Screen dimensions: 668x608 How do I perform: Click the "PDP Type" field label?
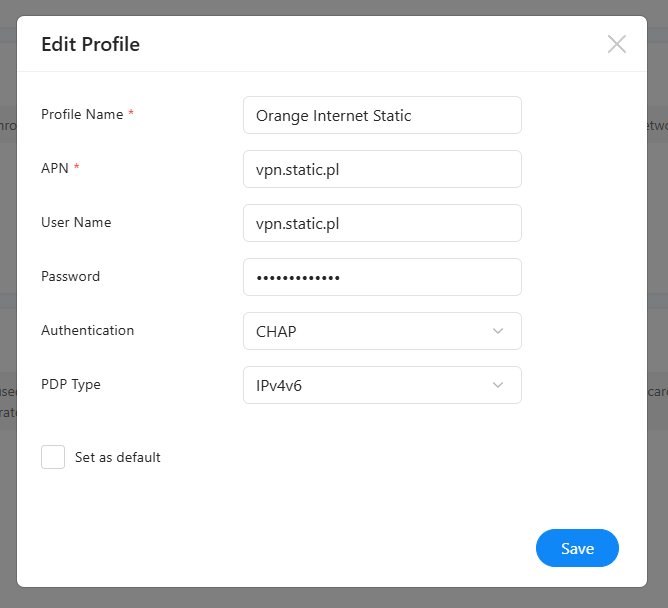71,384
